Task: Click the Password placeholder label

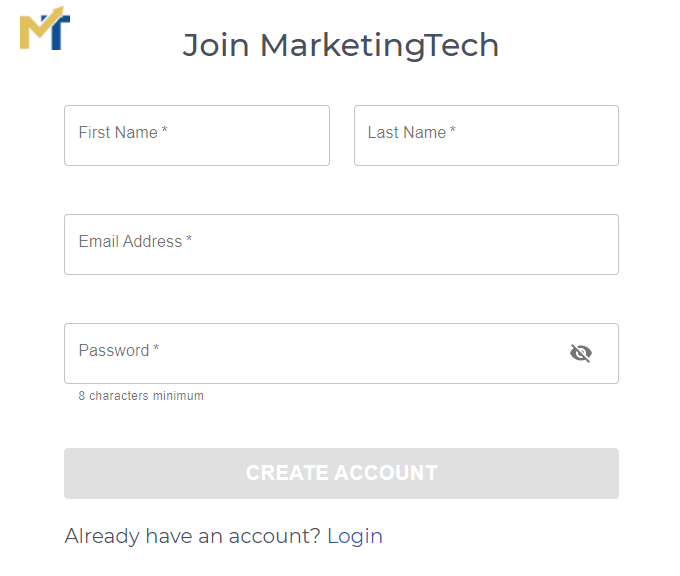Action: pyautogui.click(x=114, y=350)
